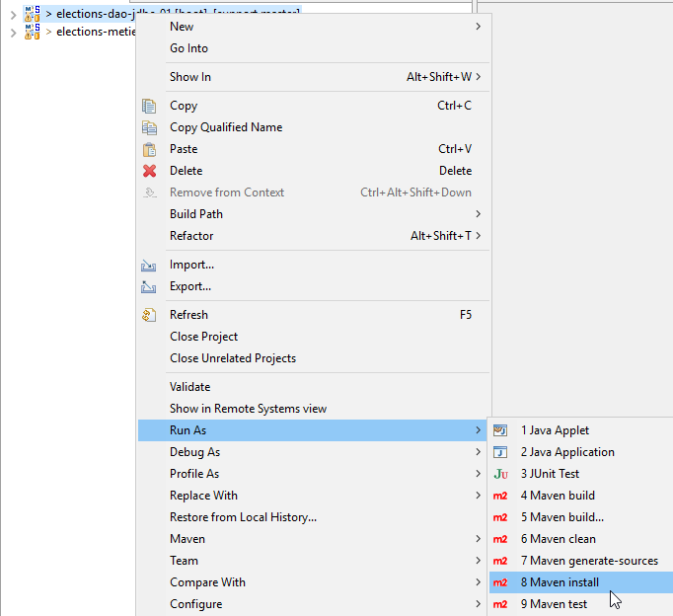This screenshot has width=673, height=616.
Task: Click the Java Applet icon
Action: coord(500,430)
